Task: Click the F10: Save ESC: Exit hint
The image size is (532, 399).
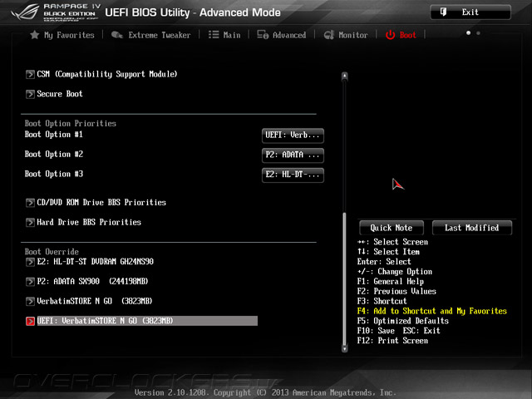Action: click(398, 331)
